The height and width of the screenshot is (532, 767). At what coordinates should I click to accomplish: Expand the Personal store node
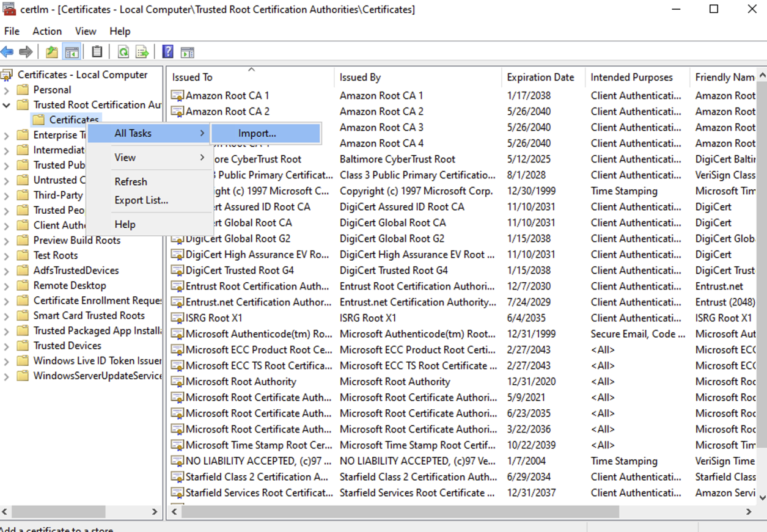pyautogui.click(x=7, y=90)
